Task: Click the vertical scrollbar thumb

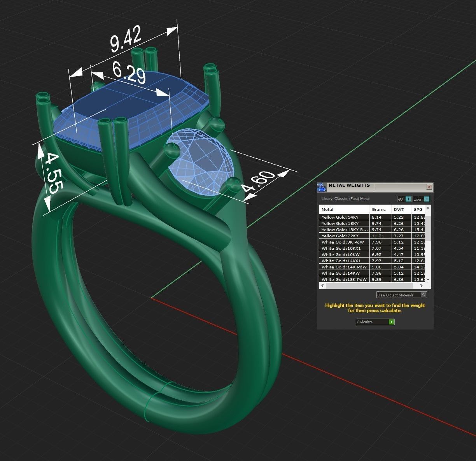Action: (x=428, y=228)
